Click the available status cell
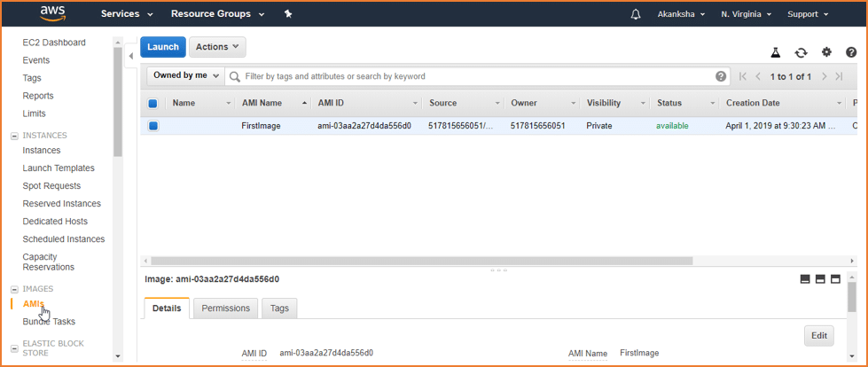 pos(672,126)
